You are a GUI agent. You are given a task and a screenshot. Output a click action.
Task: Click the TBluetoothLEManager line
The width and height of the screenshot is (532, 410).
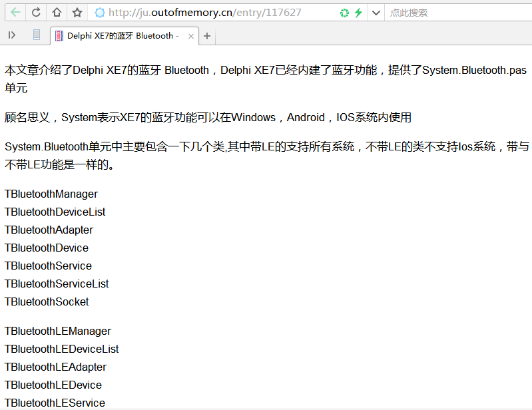pos(58,331)
